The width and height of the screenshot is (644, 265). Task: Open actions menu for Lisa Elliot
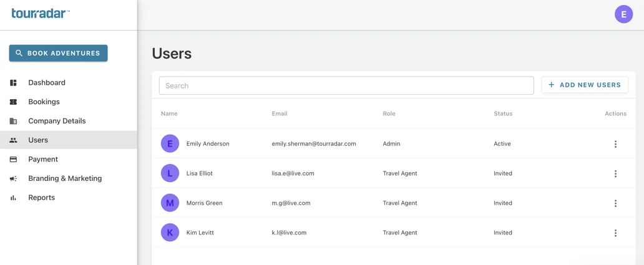tap(615, 173)
